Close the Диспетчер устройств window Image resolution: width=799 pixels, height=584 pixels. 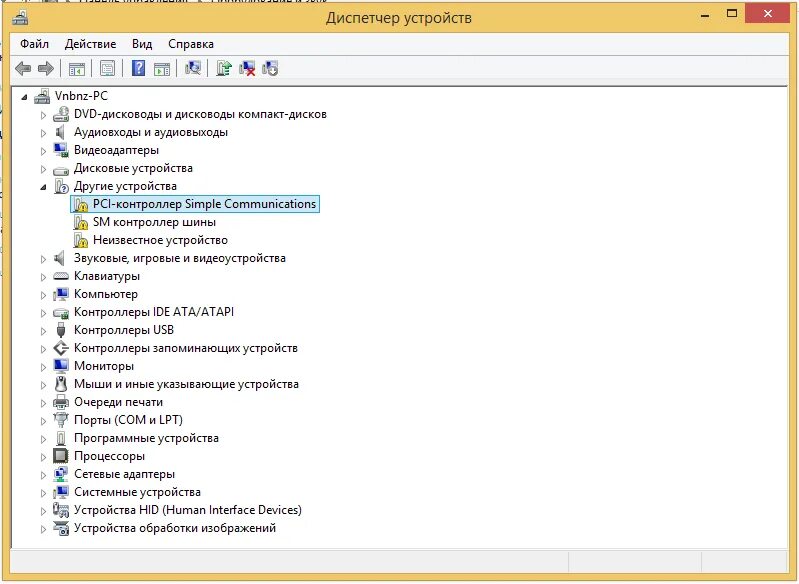coord(767,14)
